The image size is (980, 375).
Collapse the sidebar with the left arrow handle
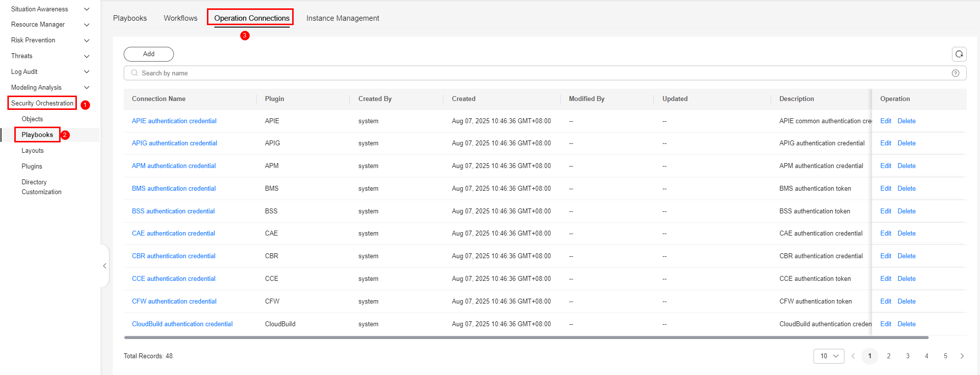(x=104, y=266)
